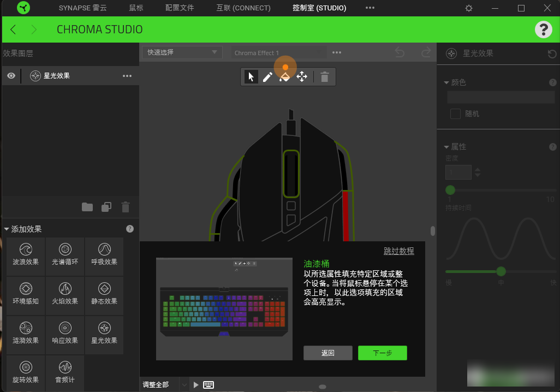Redo the last canvas action
This screenshot has width=560, height=392.
click(x=426, y=53)
